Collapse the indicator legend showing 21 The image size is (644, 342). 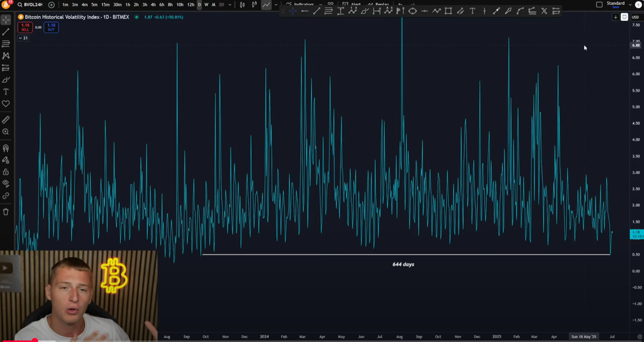pyautogui.click(x=24, y=38)
